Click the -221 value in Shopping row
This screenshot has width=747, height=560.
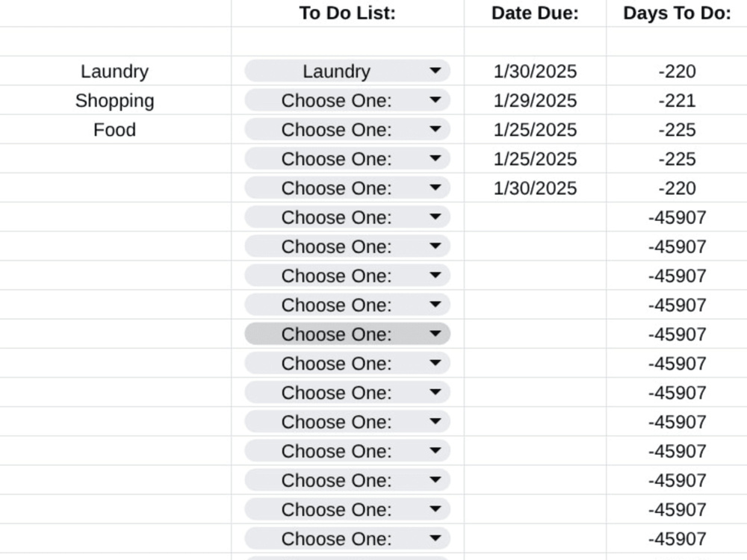(x=677, y=101)
